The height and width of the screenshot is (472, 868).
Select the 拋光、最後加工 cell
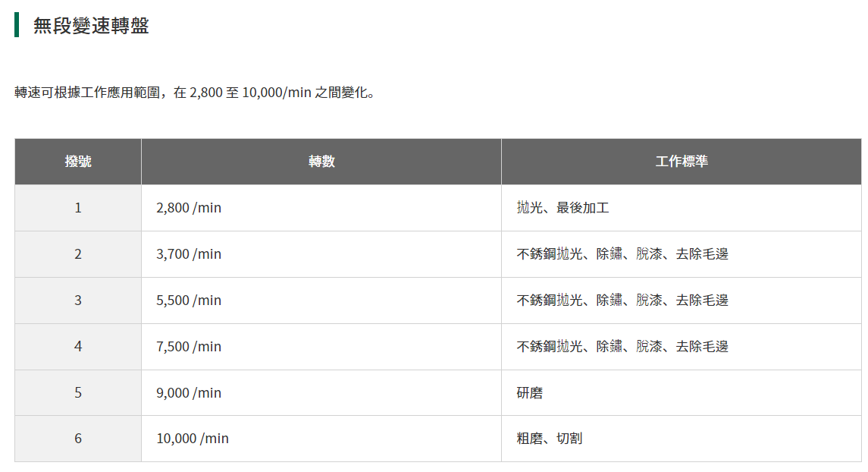tap(562, 207)
